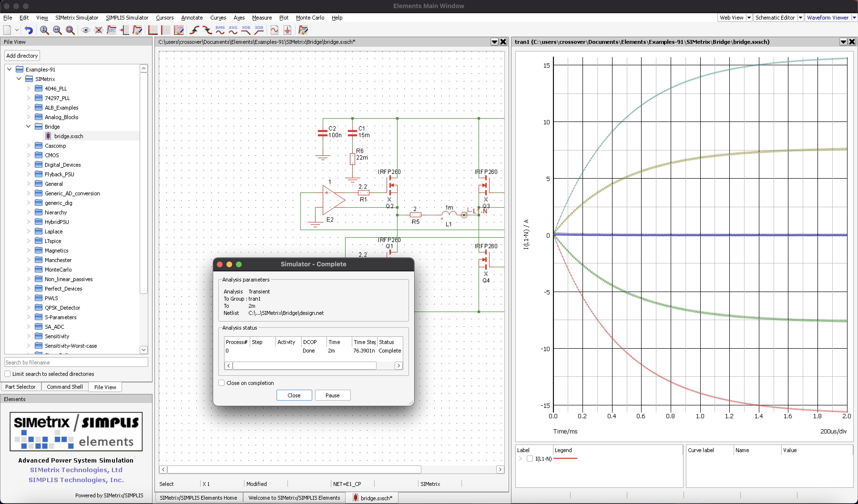The image size is (858, 504).
Task: Collapse the Bridge folder in tree
Action: tap(29, 127)
